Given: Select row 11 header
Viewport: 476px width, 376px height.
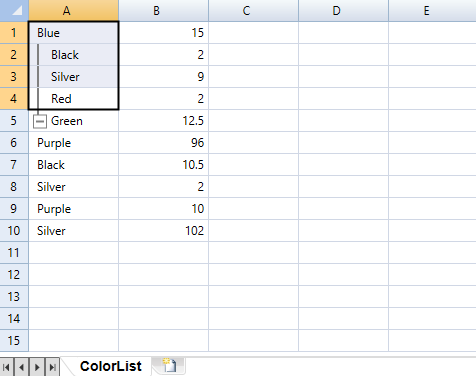Looking at the screenshot, I should (x=14, y=253).
